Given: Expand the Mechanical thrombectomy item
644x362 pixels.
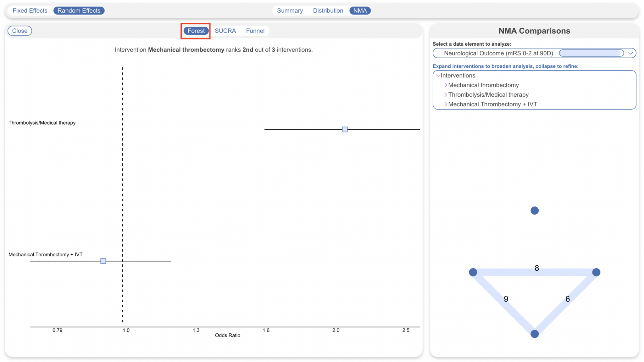Looking at the screenshot, I should coord(446,85).
